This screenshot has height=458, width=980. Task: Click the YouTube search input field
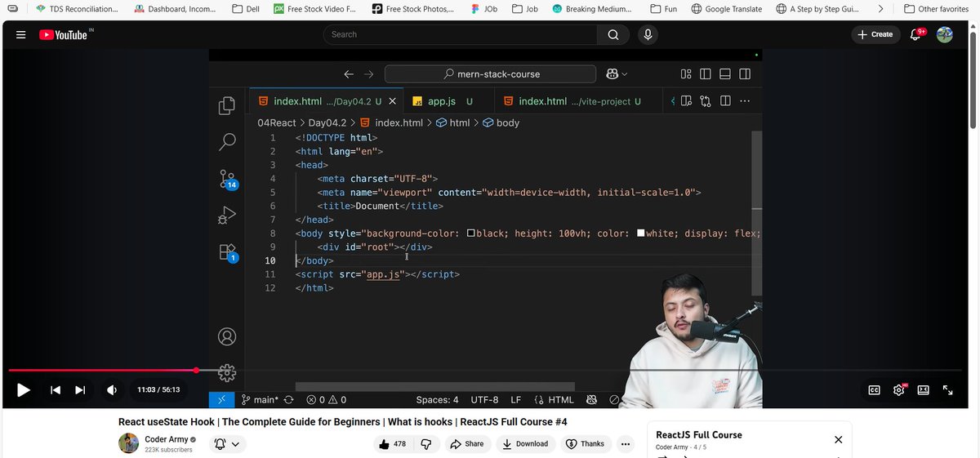coord(460,34)
